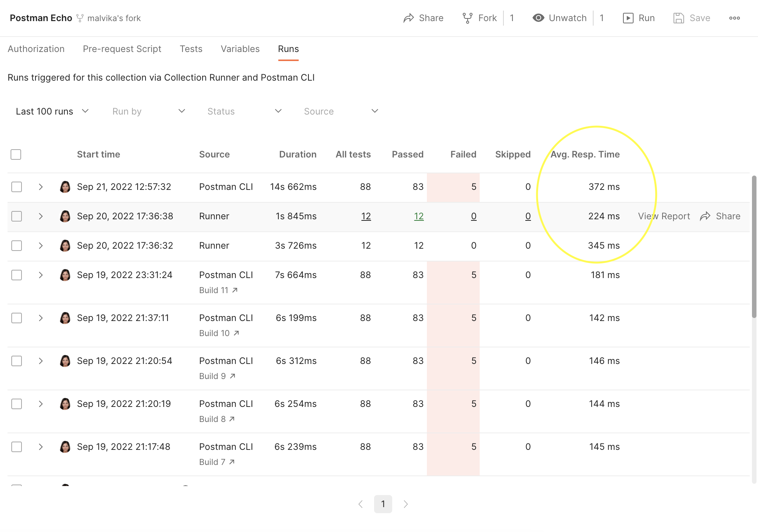The width and height of the screenshot is (758, 532).
Task: Click the View Report link
Action: [x=664, y=216]
